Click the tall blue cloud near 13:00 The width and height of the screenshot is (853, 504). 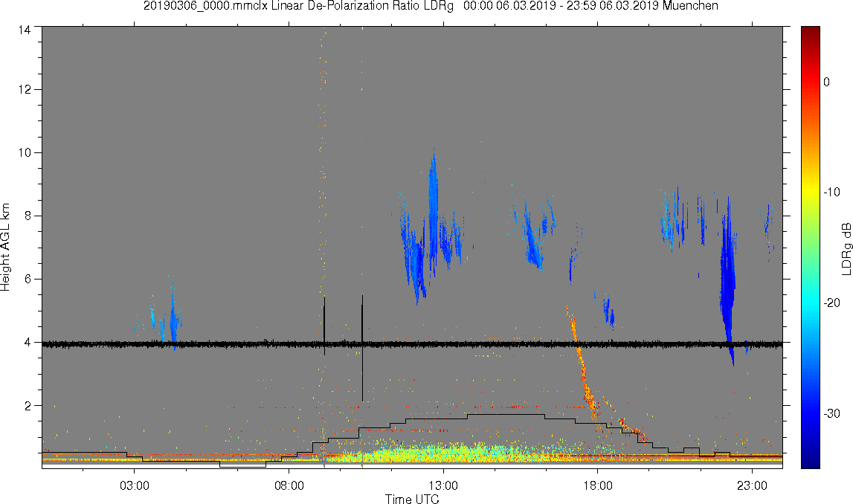(x=433, y=212)
